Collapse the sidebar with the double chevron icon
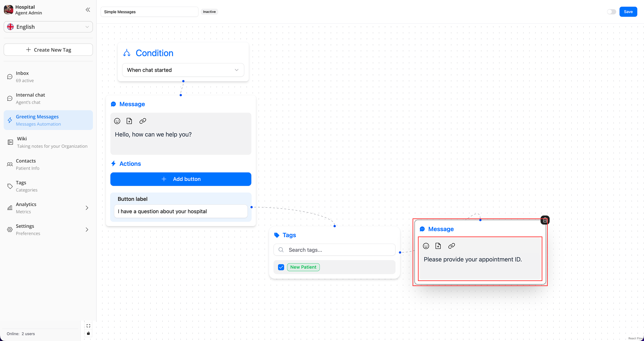644x341 pixels. click(88, 10)
